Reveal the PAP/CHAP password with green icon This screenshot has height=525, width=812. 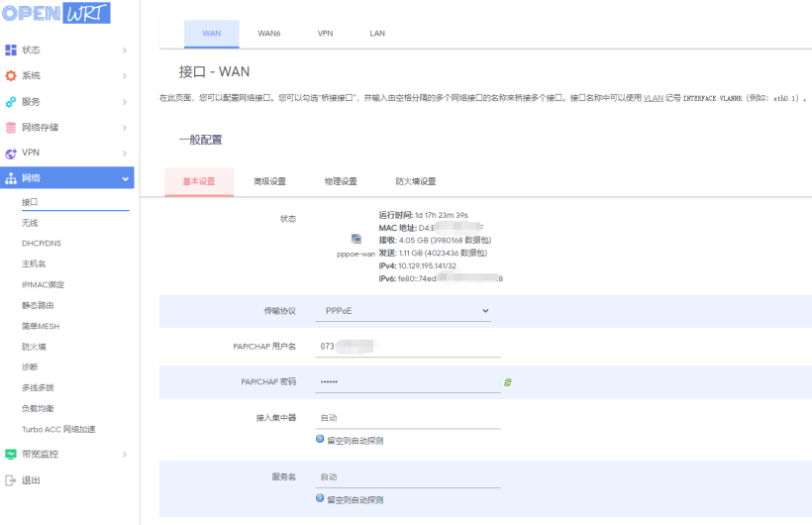(508, 382)
